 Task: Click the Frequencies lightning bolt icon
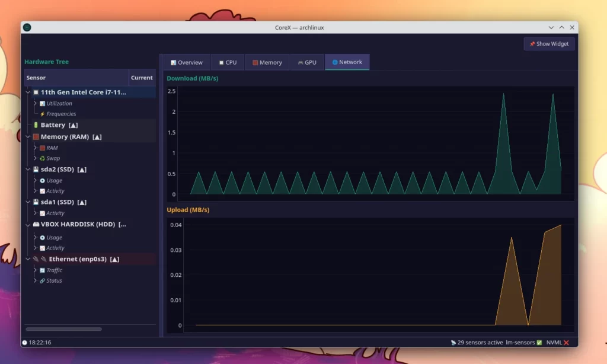[x=42, y=114]
